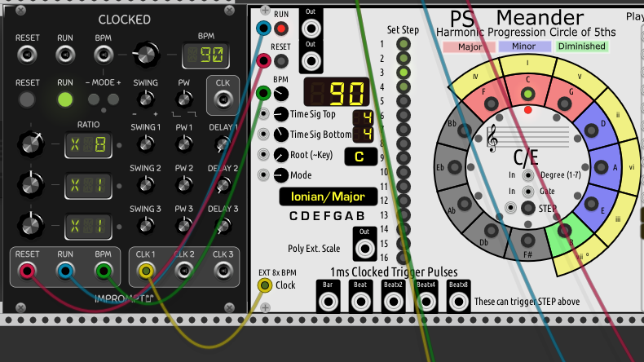
Task: Click the Gate input jack
Action: coord(527,191)
